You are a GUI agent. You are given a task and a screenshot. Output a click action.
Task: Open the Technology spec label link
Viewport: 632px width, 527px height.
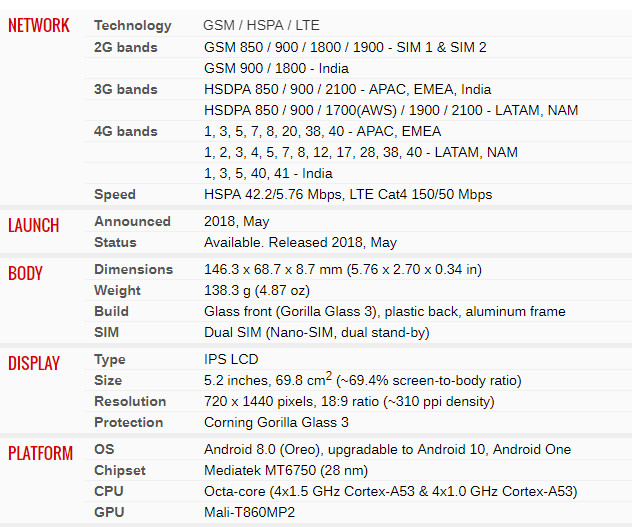132,26
